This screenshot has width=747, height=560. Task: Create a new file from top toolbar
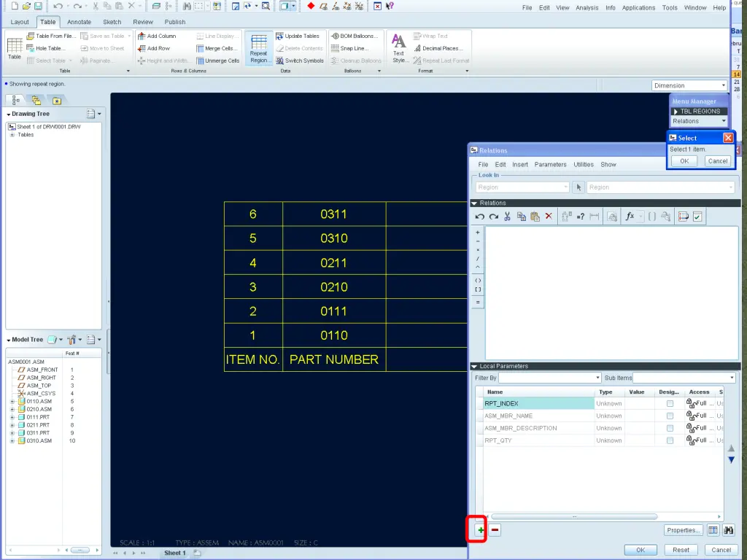coord(15,6)
